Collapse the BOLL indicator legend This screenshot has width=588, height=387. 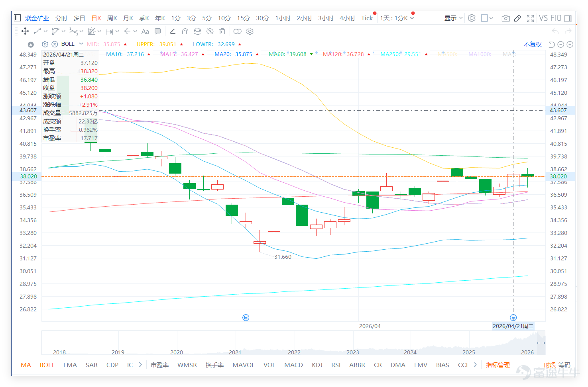[31, 44]
